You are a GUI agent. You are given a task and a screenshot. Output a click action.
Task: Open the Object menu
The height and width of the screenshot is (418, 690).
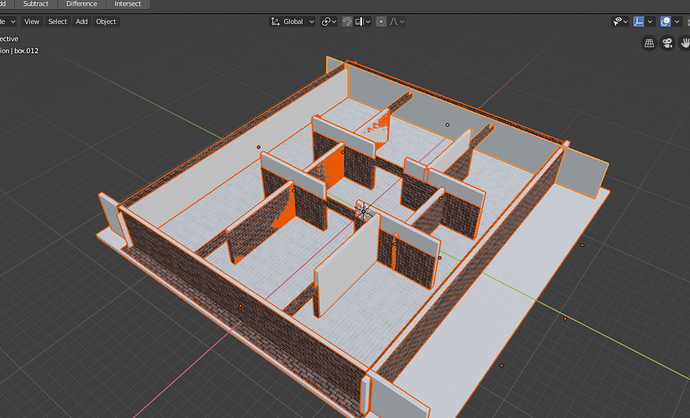pos(106,21)
